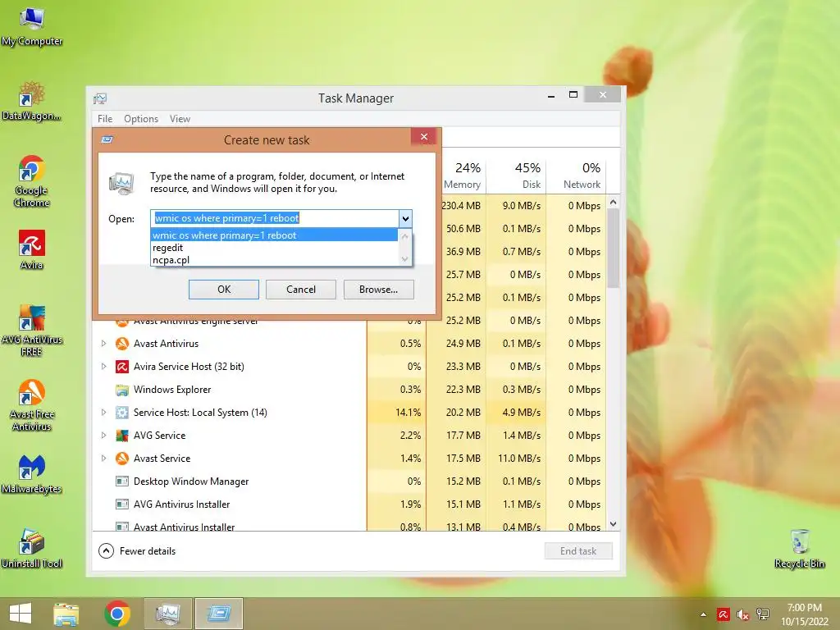Viewport: 840px width, 630px height.
Task: Collapse with Fewer details
Action: (x=137, y=551)
